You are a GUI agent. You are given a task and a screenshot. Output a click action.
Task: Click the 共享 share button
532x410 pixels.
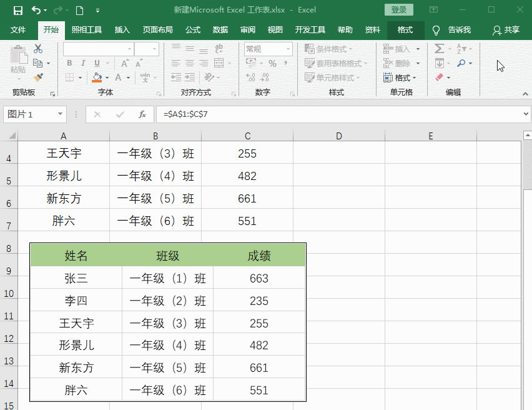[506, 30]
